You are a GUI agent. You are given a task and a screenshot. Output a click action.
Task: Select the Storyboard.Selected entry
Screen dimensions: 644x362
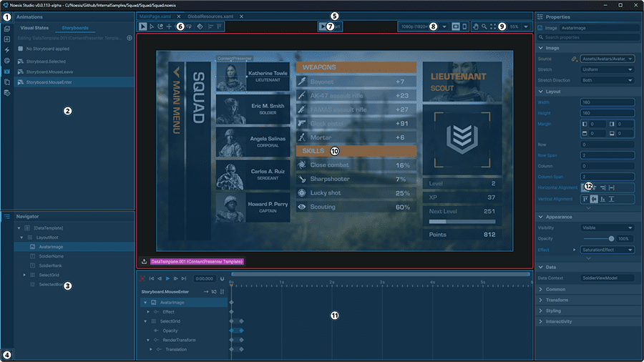click(74, 62)
